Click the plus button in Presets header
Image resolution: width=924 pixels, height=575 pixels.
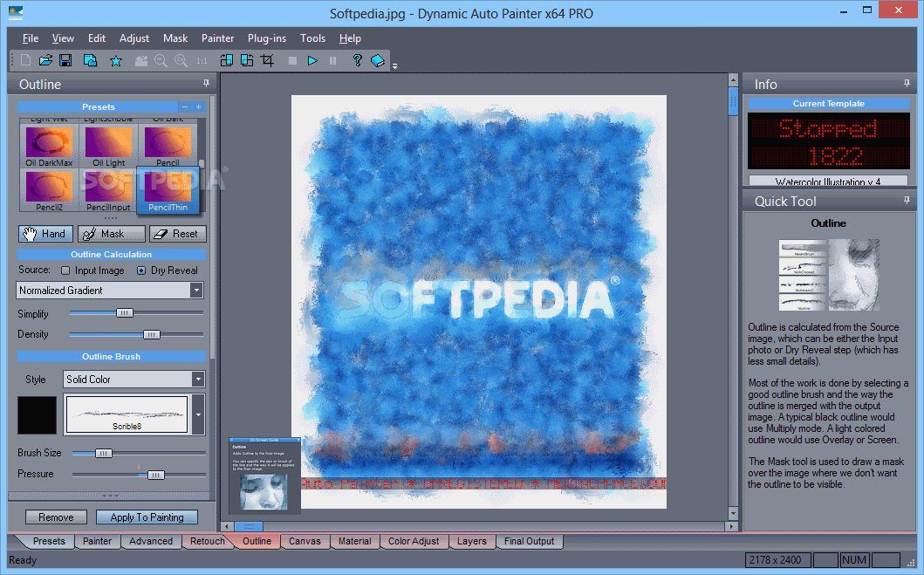click(x=199, y=106)
